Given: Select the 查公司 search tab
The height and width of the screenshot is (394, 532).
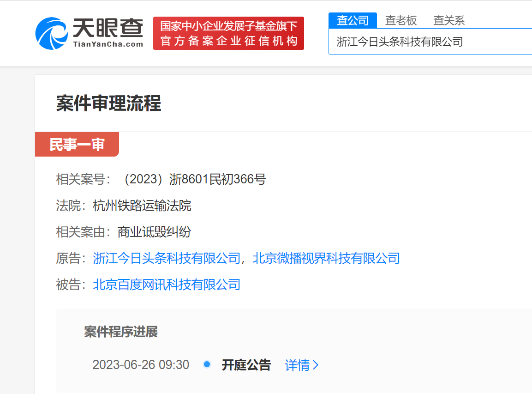Looking at the screenshot, I should pyautogui.click(x=353, y=20).
